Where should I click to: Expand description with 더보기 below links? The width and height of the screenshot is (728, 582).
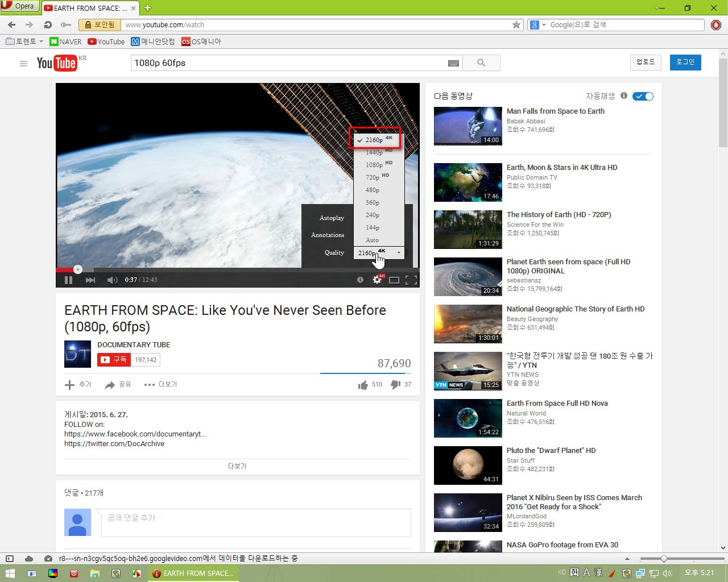(x=237, y=466)
